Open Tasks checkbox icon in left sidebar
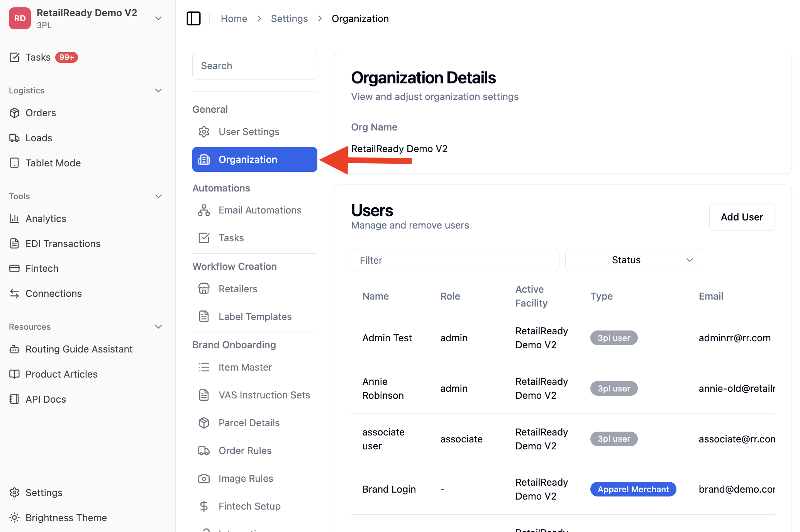Image resolution: width=800 pixels, height=532 pixels. click(x=14, y=57)
